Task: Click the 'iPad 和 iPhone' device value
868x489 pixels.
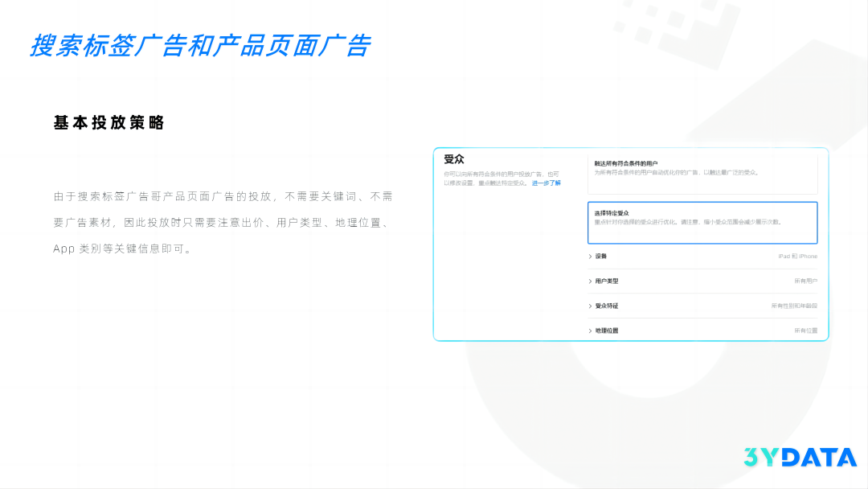Action: tap(798, 257)
